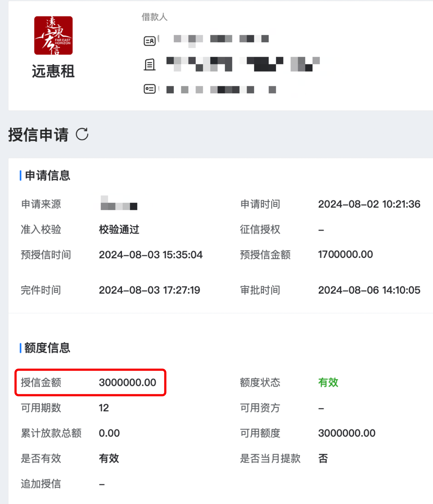This screenshot has width=433, height=504.
Task: Click the 是否有效 label
Action: coord(41,458)
